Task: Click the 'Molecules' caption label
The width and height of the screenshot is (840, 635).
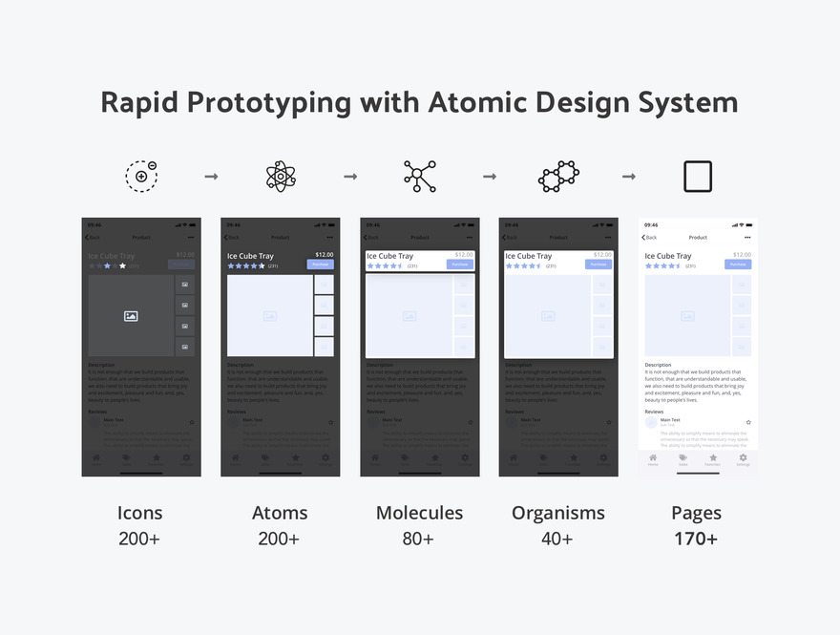Action: [x=419, y=513]
